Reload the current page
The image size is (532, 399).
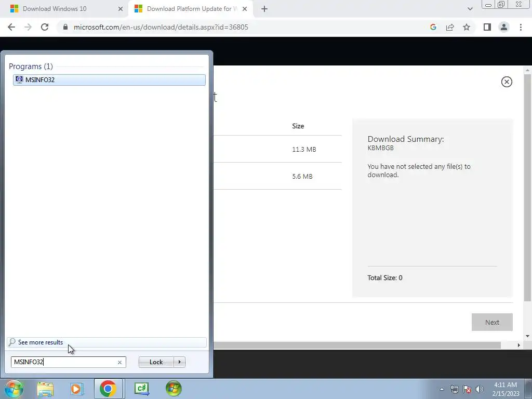point(45,27)
